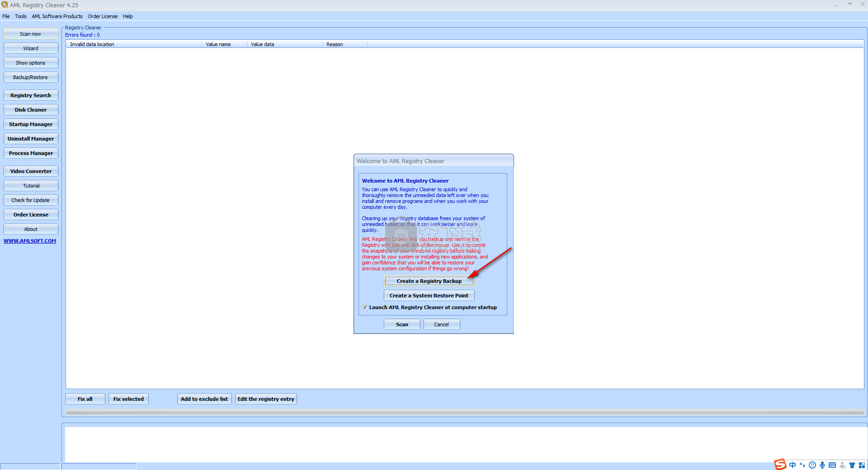Sort by Value data column header

(x=285, y=44)
